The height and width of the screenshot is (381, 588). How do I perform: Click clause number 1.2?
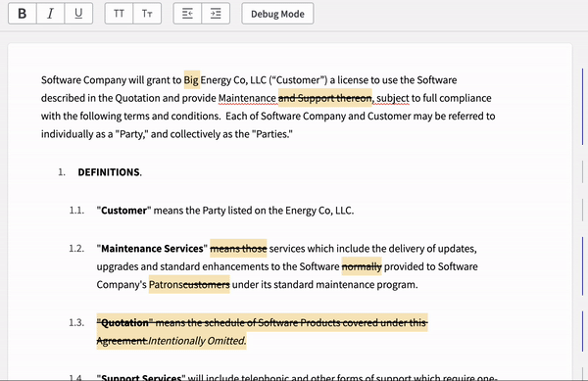(76, 249)
